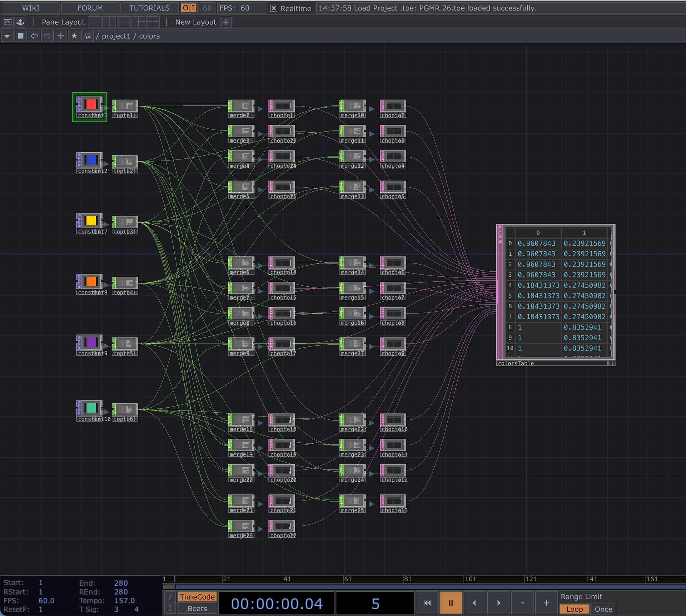Step forward one frame
Image resolution: width=686 pixels, height=616 pixels.
coord(499,603)
